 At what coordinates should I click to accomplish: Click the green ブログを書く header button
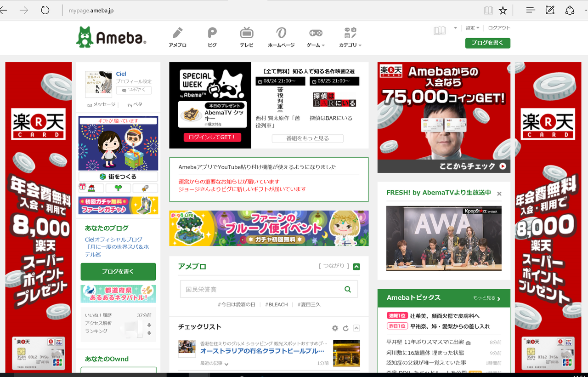(x=487, y=43)
